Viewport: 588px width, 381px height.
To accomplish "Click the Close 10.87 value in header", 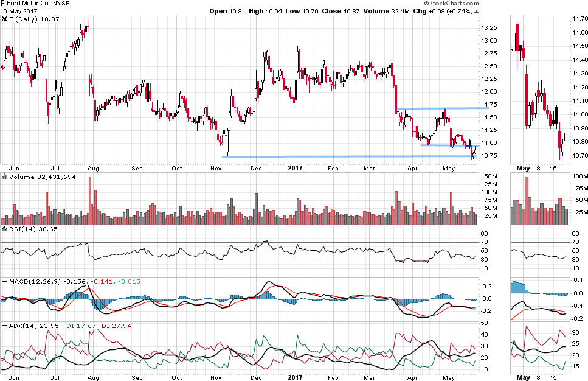I will [341, 12].
